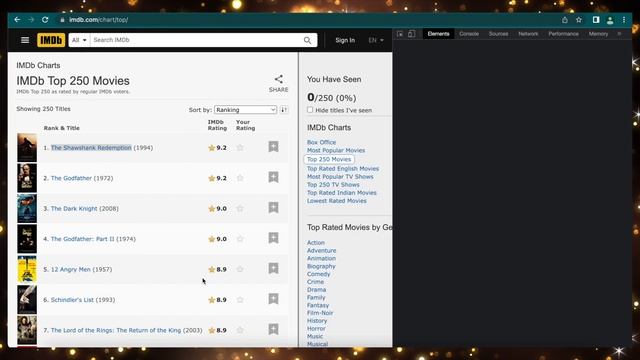Open 12 Angry Men poster thumbnail

point(27,269)
